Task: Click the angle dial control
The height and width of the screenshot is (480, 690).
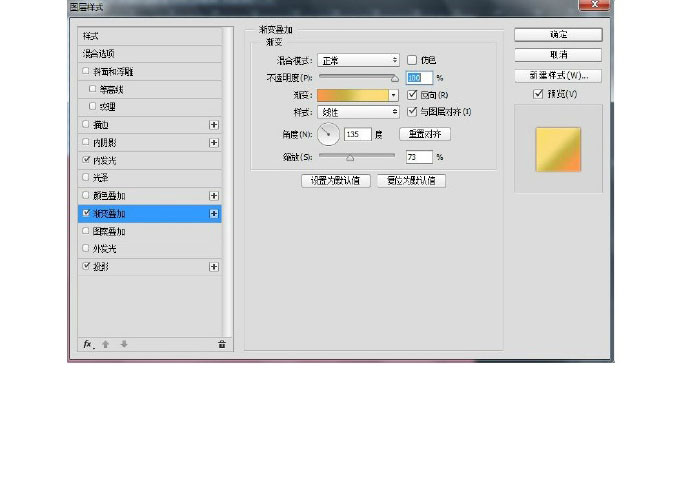Action: click(328, 134)
